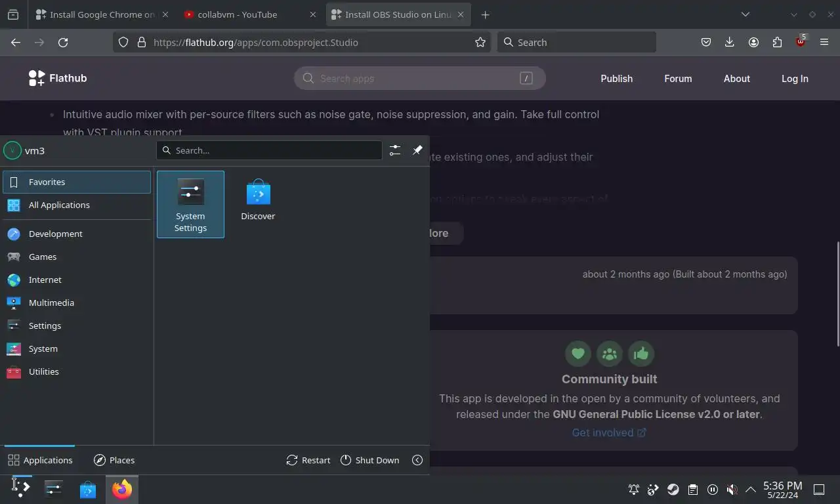The image size is (840, 504).
Task: Close the Install OBS Studio tab
Action: 461,14
